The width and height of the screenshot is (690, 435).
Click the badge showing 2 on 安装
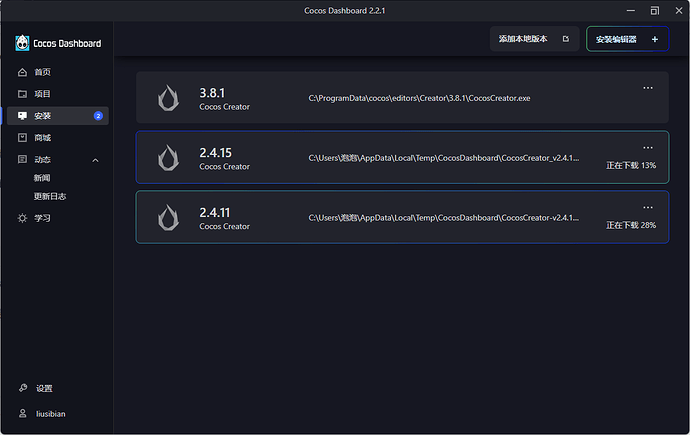98,116
